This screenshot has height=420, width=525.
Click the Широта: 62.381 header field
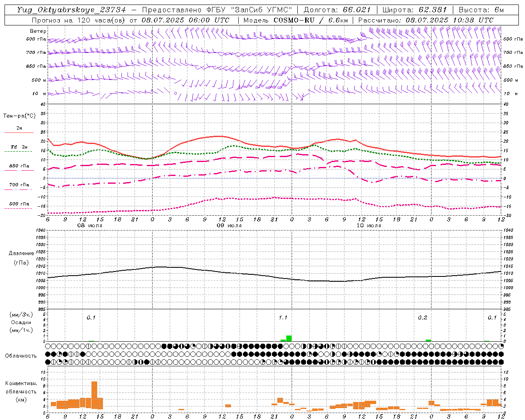pos(414,10)
